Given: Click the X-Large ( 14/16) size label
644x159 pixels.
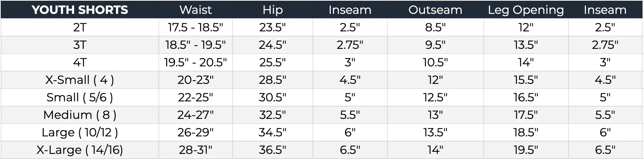Looking at the screenshot, I should point(80,150).
